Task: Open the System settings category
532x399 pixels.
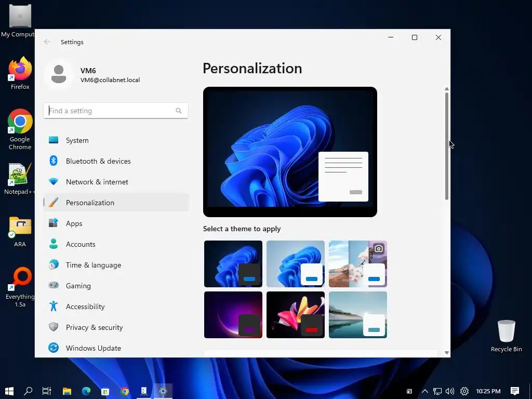Action: pos(116,140)
